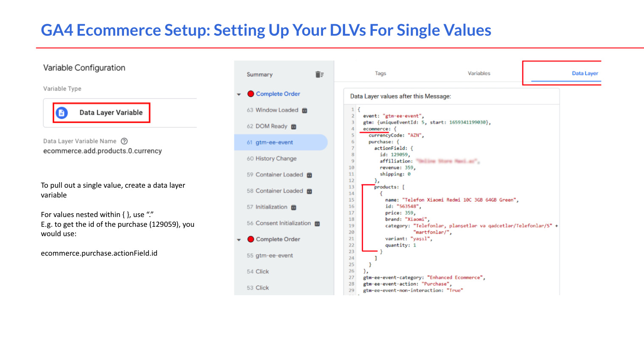Click the 'currencyCode: "AZN"' line
The image size is (644, 361).
[x=396, y=135]
